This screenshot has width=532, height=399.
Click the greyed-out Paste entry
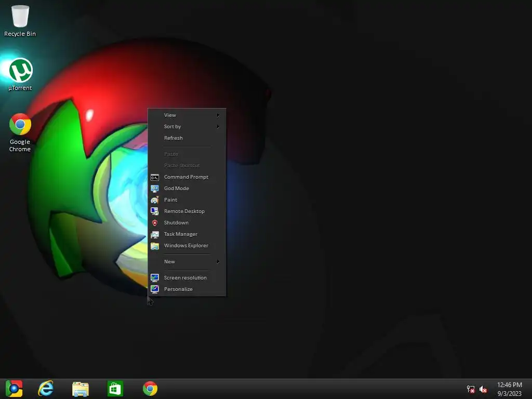click(x=187, y=154)
